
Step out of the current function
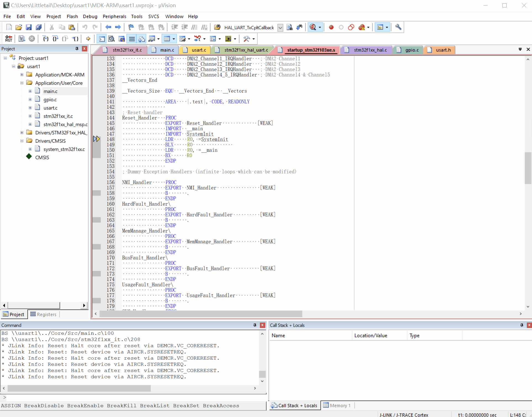coord(65,39)
